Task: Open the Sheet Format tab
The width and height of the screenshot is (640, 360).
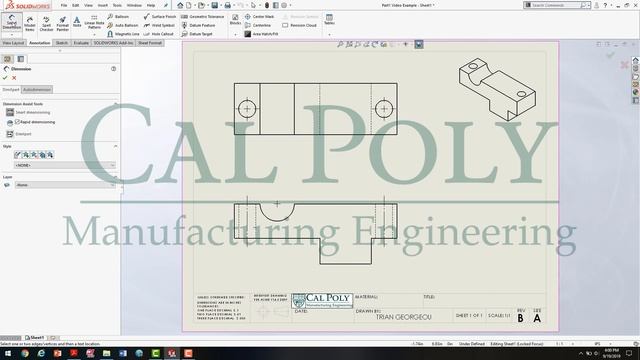Action: 150,43
